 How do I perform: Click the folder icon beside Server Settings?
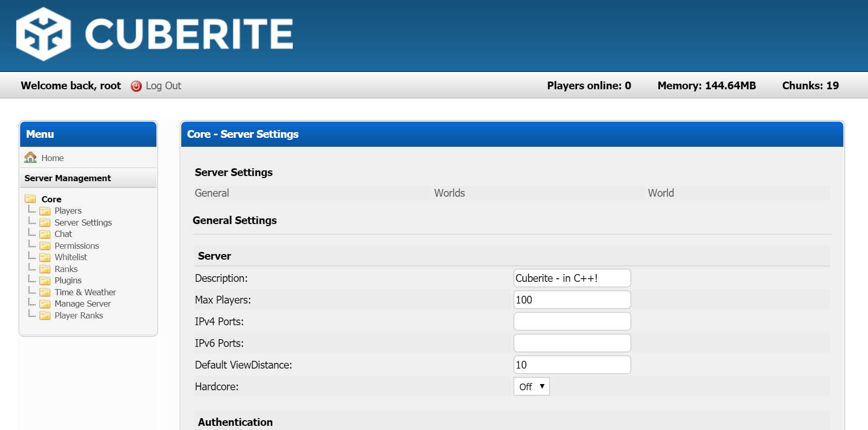pyautogui.click(x=45, y=222)
